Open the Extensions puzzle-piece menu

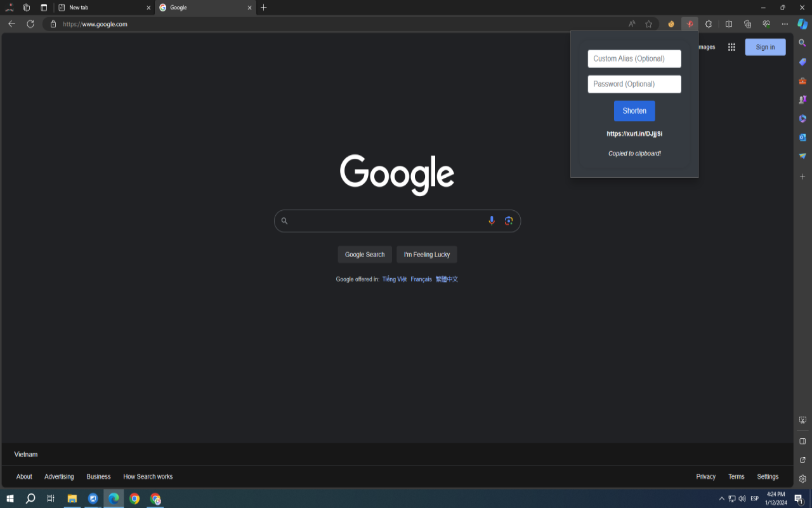tap(709, 24)
